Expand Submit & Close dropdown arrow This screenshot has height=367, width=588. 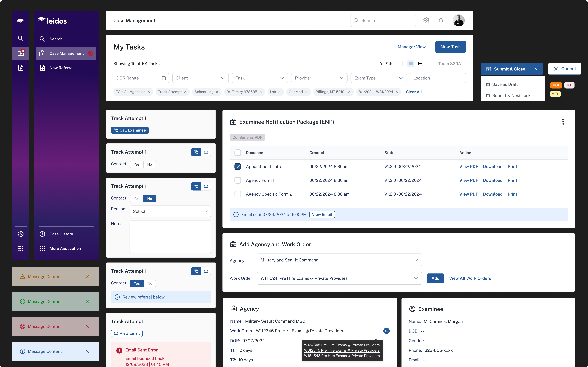click(x=537, y=69)
